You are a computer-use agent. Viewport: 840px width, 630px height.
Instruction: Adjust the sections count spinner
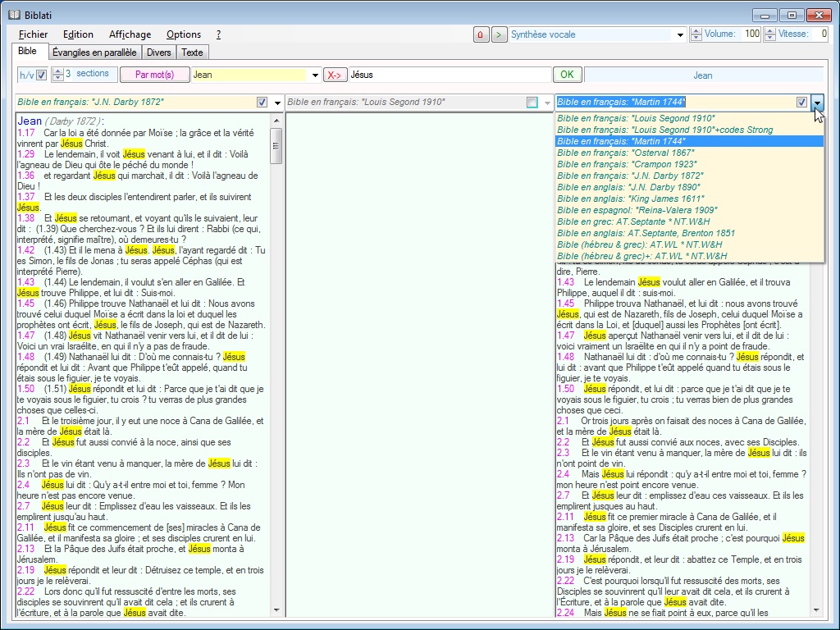tap(57, 75)
